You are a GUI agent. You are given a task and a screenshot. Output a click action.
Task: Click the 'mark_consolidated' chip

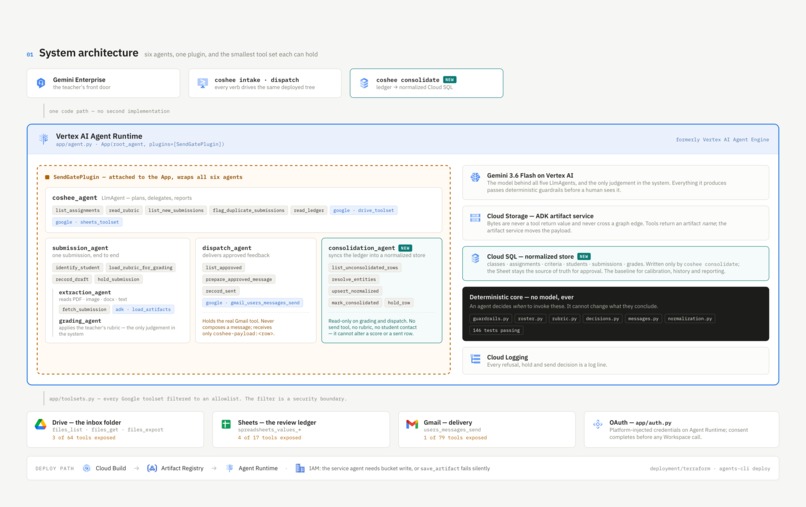pyautogui.click(x=355, y=303)
